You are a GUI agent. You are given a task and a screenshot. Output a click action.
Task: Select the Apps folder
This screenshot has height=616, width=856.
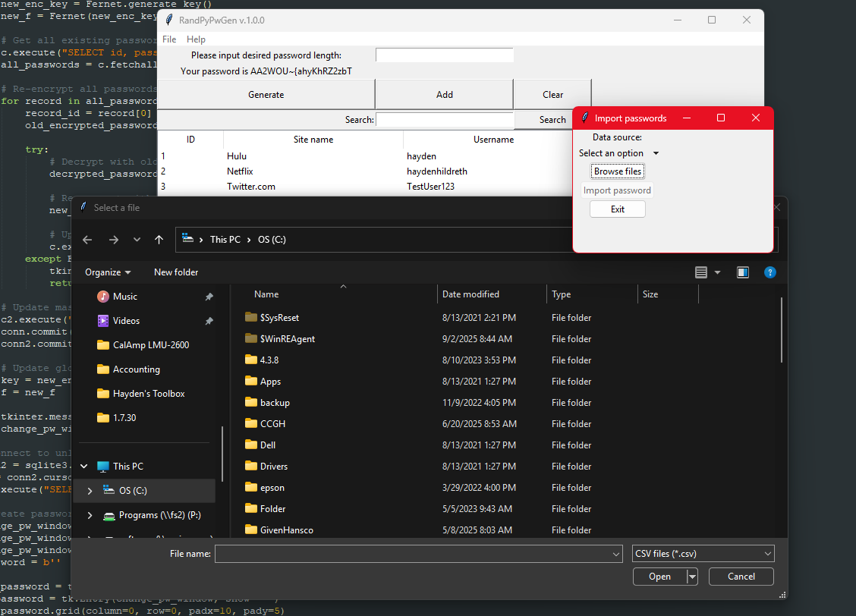coord(270,382)
